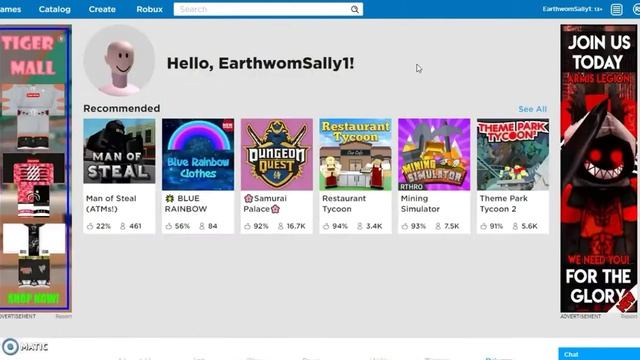Go to the Robux page

pos(149,9)
